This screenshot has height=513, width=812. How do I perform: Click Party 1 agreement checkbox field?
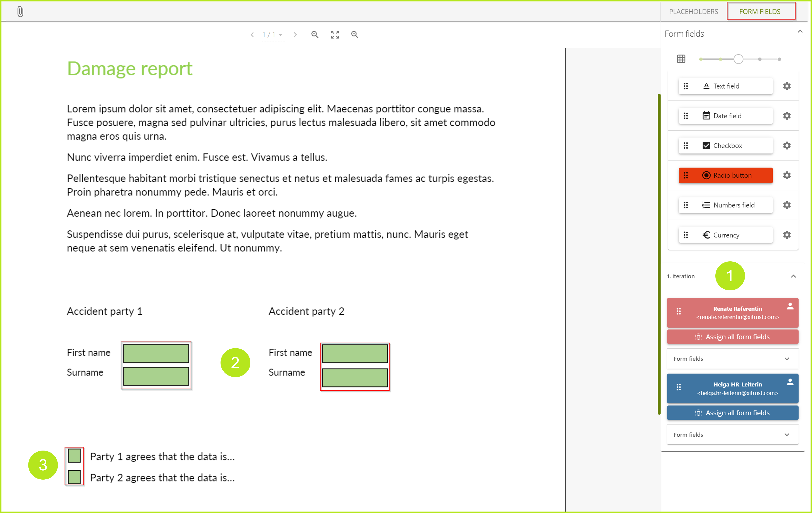coord(74,456)
